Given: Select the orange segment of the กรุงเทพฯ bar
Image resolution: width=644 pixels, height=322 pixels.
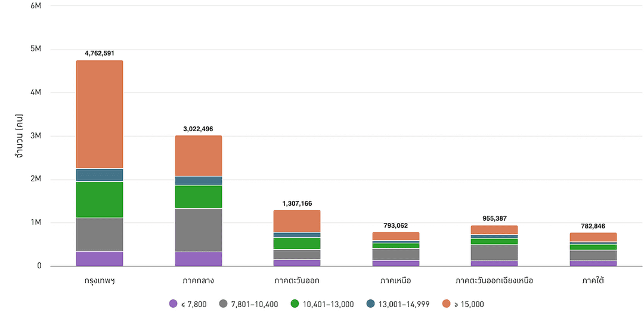Looking at the screenshot, I should point(100,114).
